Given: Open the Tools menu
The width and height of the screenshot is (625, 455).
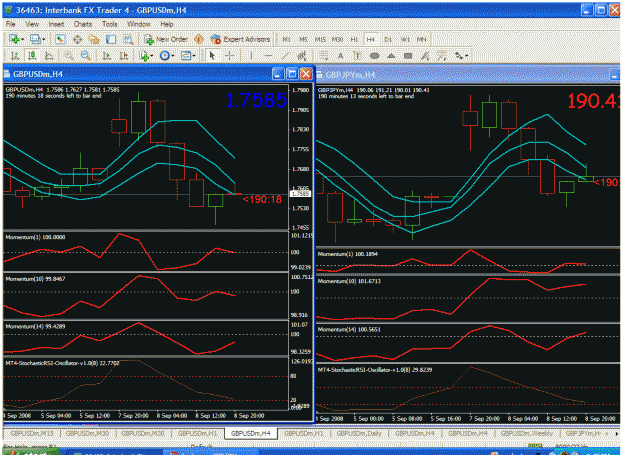Looking at the screenshot, I should coord(109,24).
